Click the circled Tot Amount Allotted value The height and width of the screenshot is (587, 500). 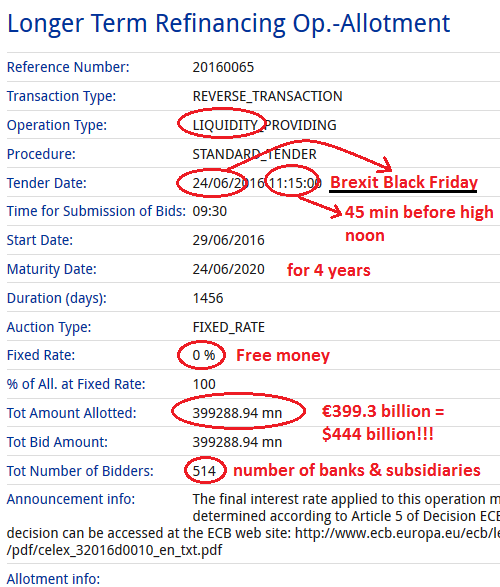[x=237, y=413]
